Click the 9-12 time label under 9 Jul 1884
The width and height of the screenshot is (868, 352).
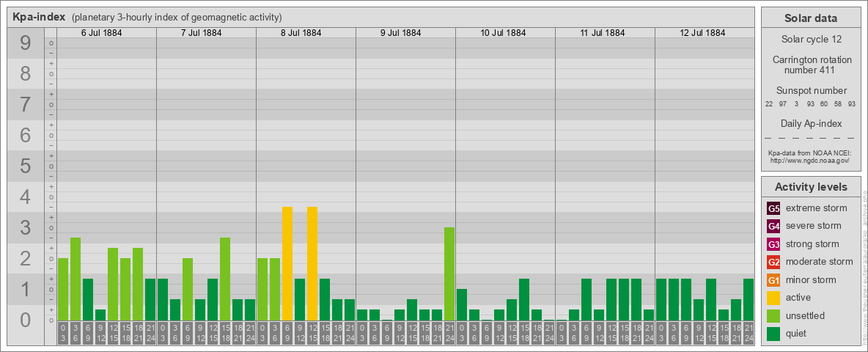click(399, 334)
